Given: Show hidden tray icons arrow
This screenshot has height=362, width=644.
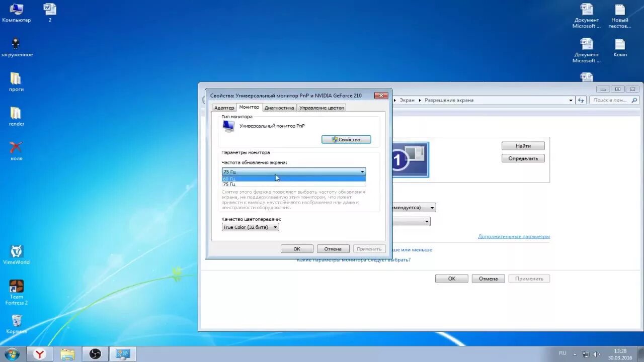Looking at the screenshot, I should pos(576,354).
